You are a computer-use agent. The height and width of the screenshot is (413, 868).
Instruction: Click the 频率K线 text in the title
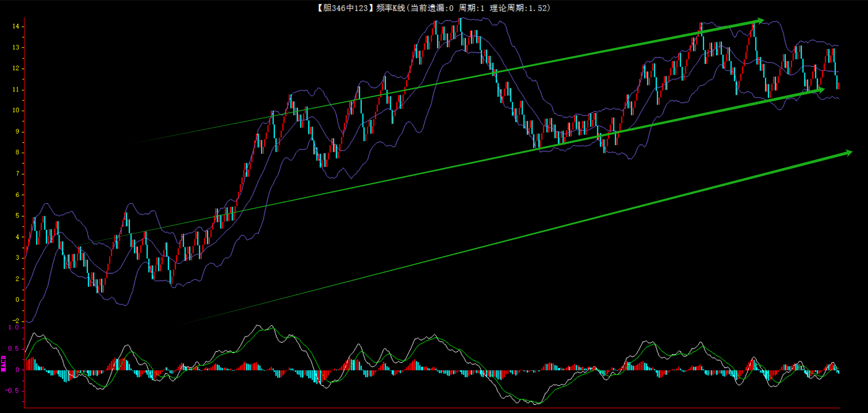(390, 8)
